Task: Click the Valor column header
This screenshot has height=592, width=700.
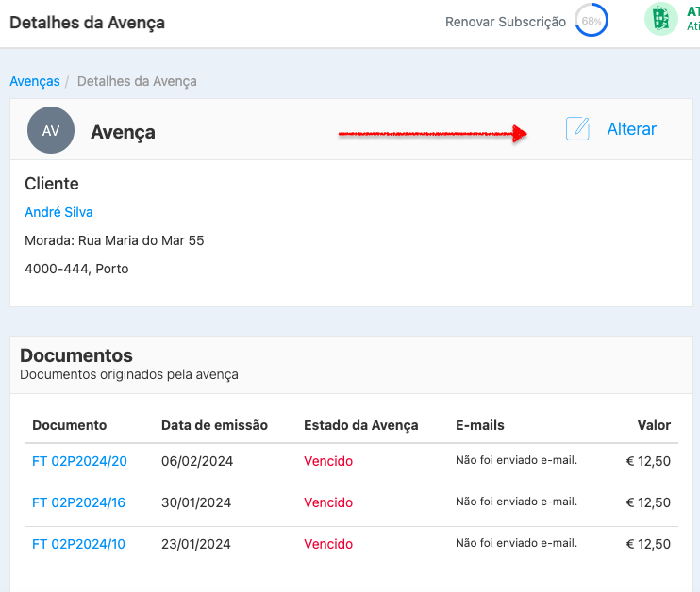Action: [x=653, y=425]
